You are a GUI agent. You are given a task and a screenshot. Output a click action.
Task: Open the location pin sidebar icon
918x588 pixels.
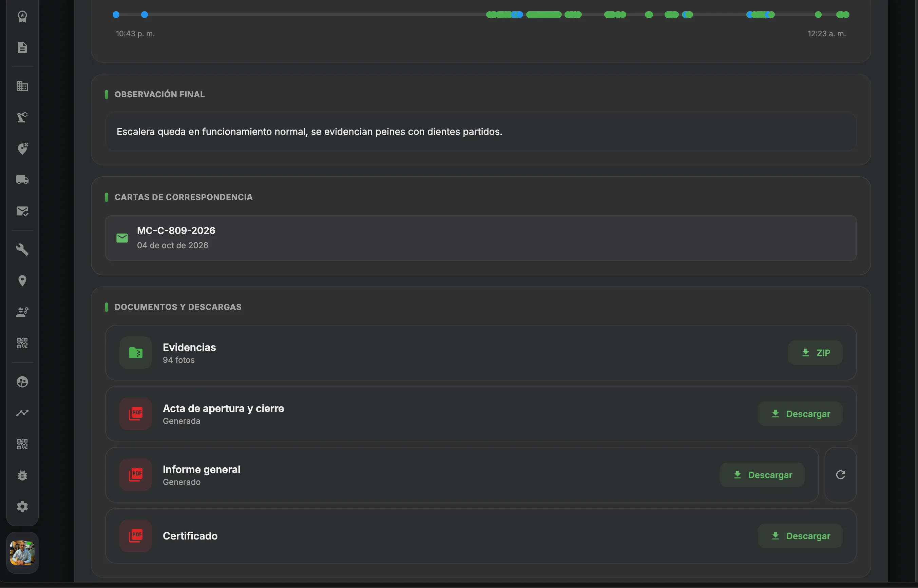[22, 281]
